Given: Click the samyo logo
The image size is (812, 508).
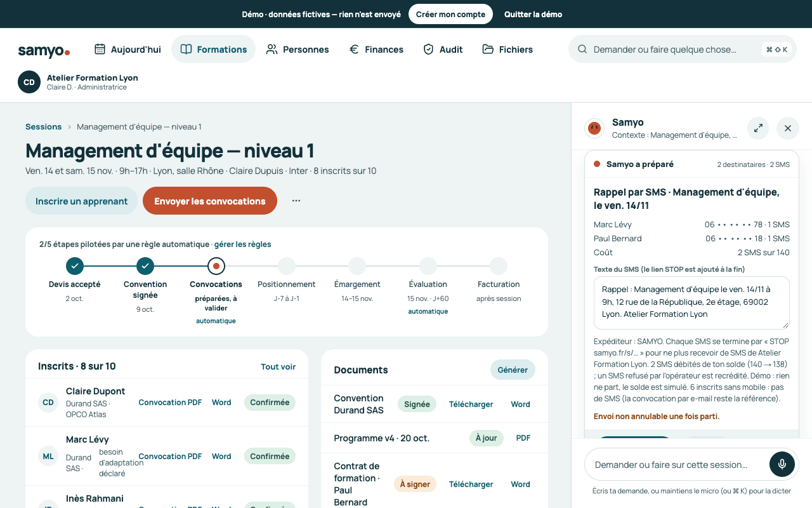Looking at the screenshot, I should click(x=44, y=50).
